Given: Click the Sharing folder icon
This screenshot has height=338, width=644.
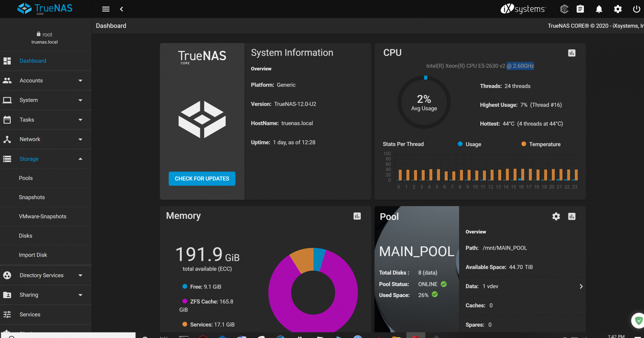Looking at the screenshot, I should coord(7,295).
